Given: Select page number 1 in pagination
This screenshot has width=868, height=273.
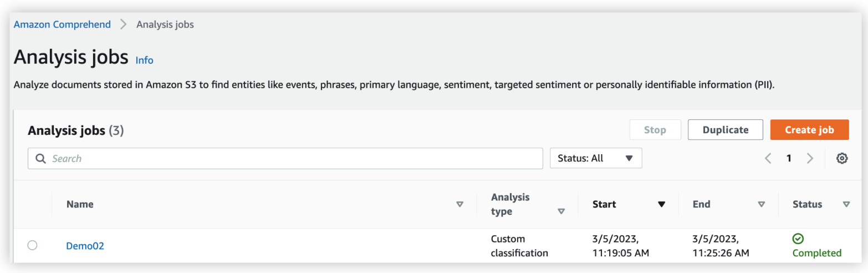Looking at the screenshot, I should [789, 159].
